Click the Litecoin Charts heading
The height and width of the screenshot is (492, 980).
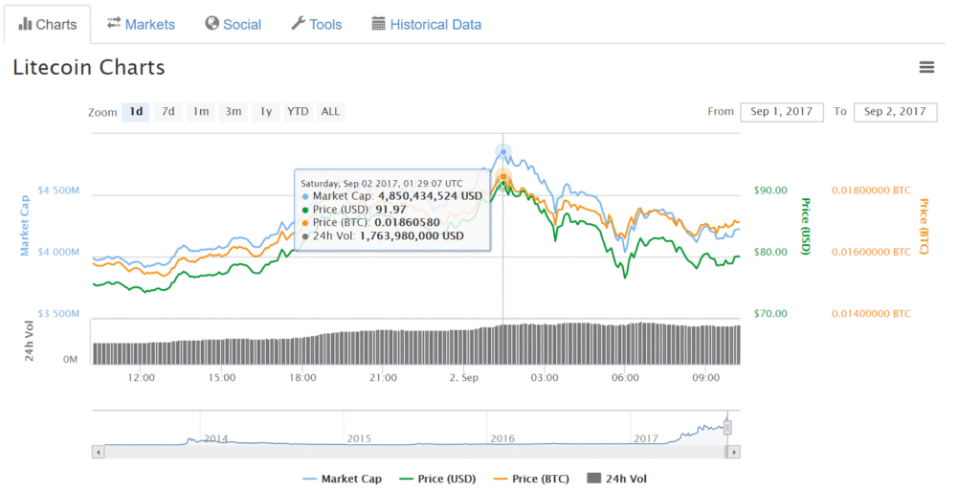89,68
